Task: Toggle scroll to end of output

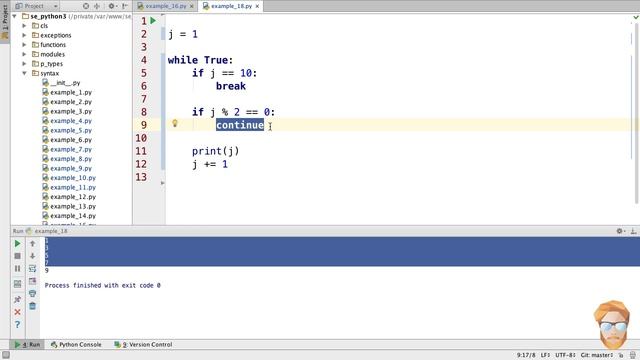Action: 32,281
